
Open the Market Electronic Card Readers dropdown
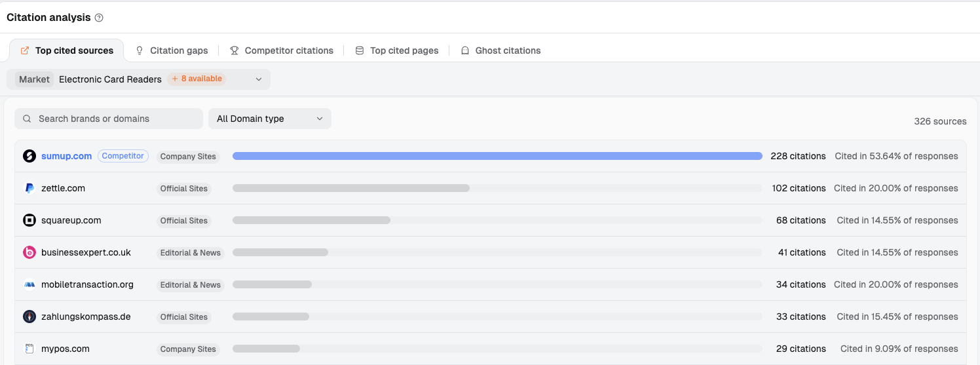pyautogui.click(x=138, y=79)
